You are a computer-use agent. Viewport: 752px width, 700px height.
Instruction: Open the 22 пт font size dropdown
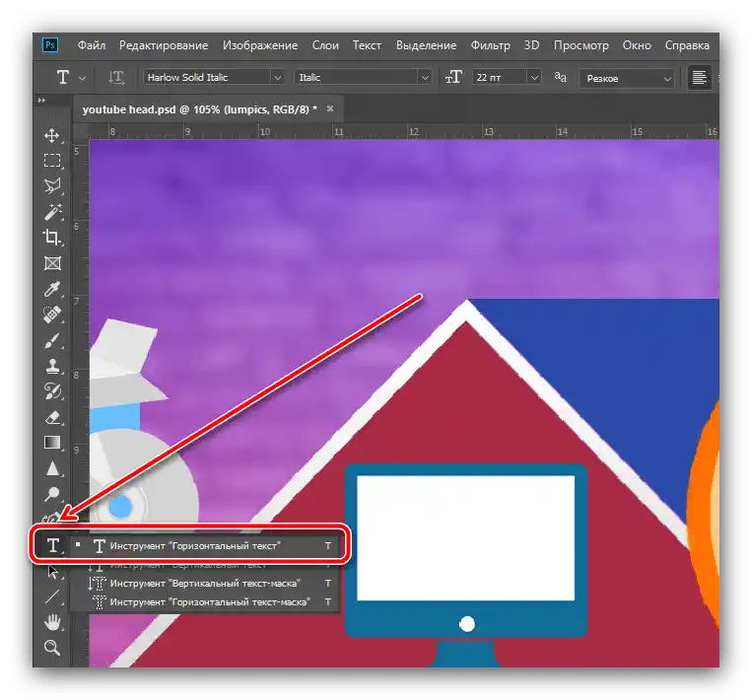pyautogui.click(x=534, y=77)
